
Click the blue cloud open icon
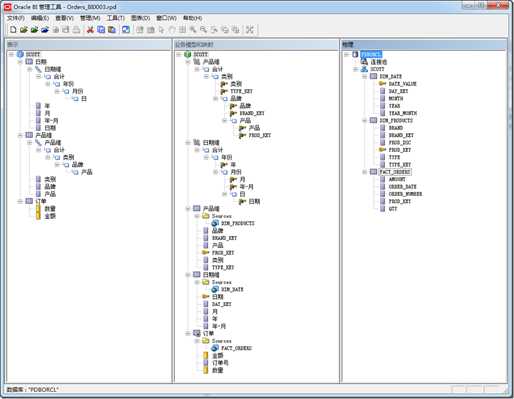45,30
